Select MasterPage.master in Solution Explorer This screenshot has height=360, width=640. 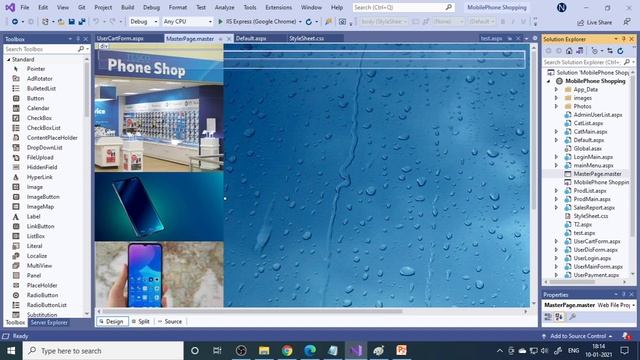[x=597, y=174]
